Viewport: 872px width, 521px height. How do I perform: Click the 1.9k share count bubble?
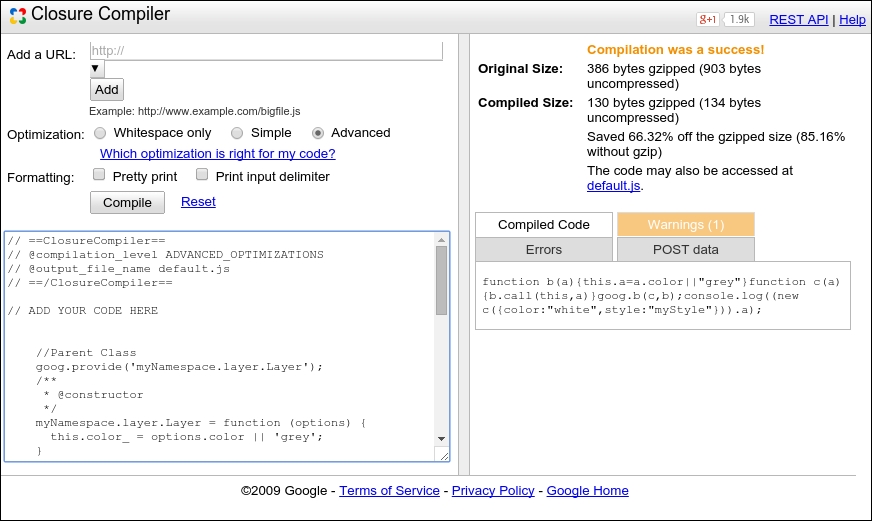point(739,19)
